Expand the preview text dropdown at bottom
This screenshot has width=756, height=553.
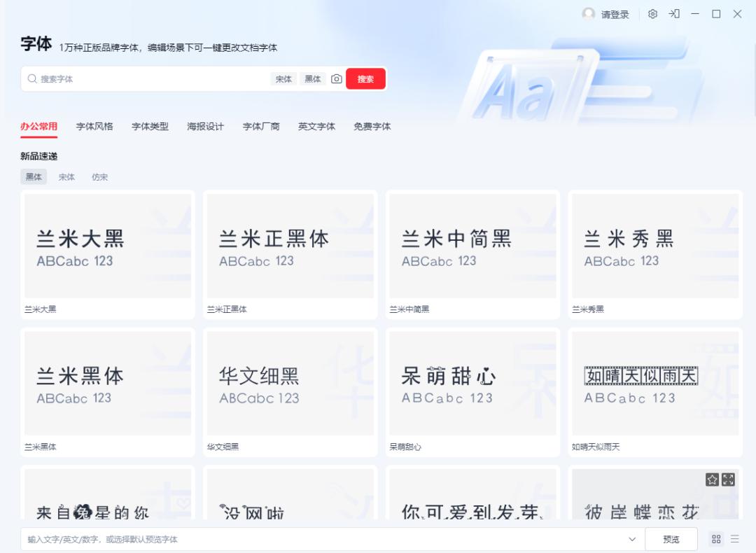(632, 539)
